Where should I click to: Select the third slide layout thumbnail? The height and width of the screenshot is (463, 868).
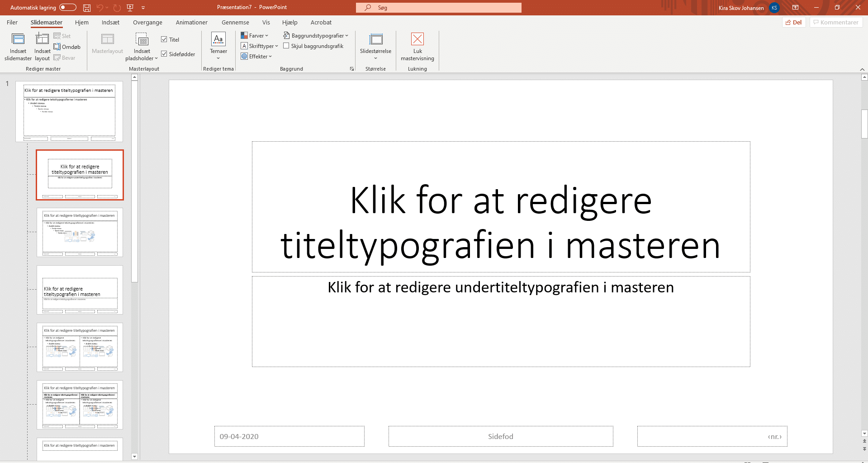click(x=80, y=290)
